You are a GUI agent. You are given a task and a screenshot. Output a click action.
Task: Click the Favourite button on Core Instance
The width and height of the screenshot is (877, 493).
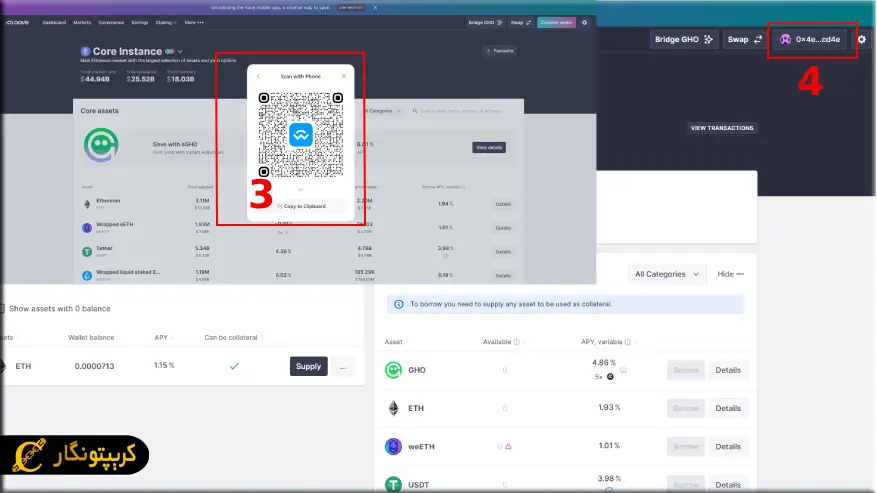tap(500, 51)
